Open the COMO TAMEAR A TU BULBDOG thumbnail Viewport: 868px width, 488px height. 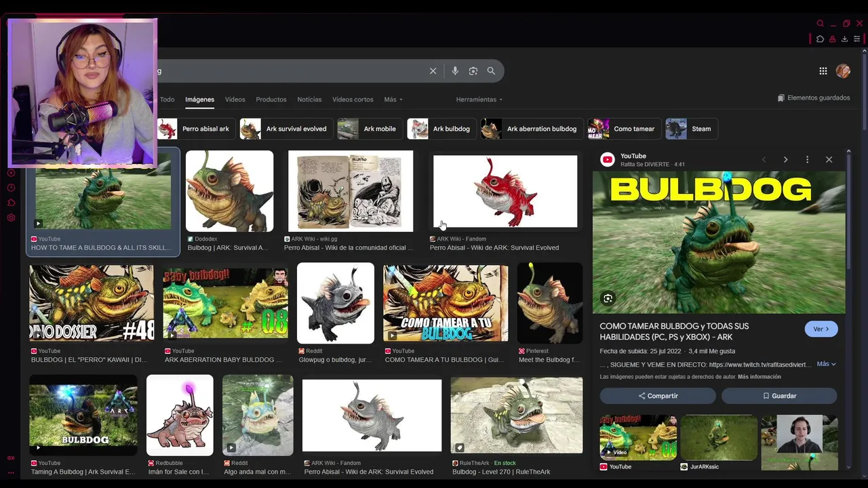446,303
